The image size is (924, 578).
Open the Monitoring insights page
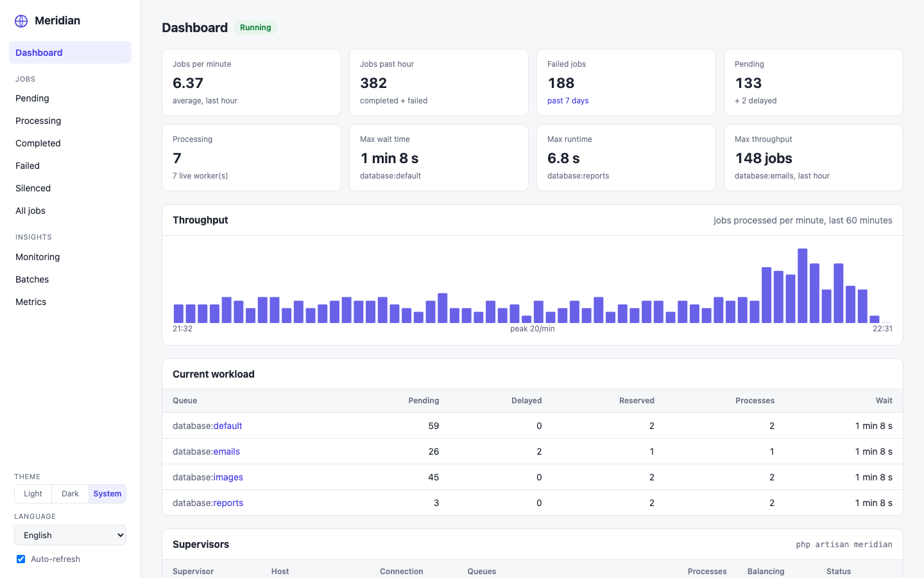(70, 257)
